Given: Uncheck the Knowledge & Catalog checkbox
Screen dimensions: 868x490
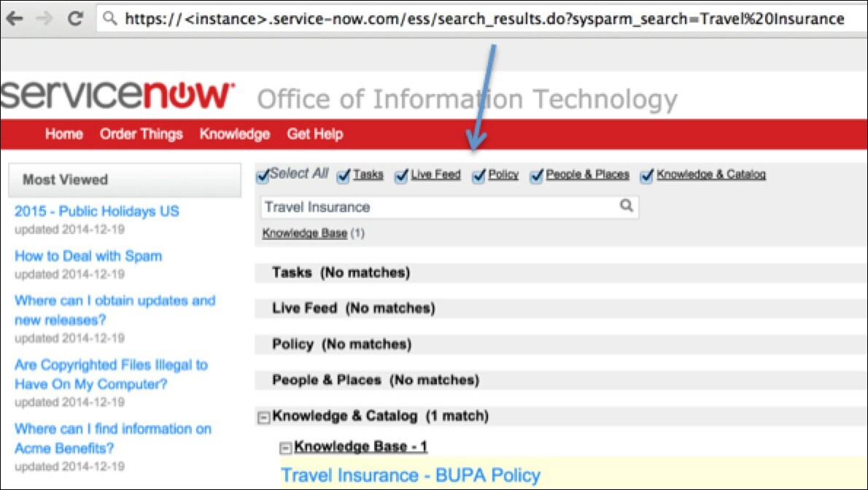Looking at the screenshot, I should (x=646, y=176).
